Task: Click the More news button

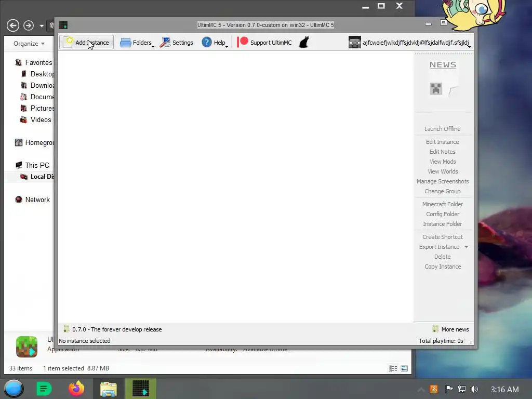Action: click(450, 329)
